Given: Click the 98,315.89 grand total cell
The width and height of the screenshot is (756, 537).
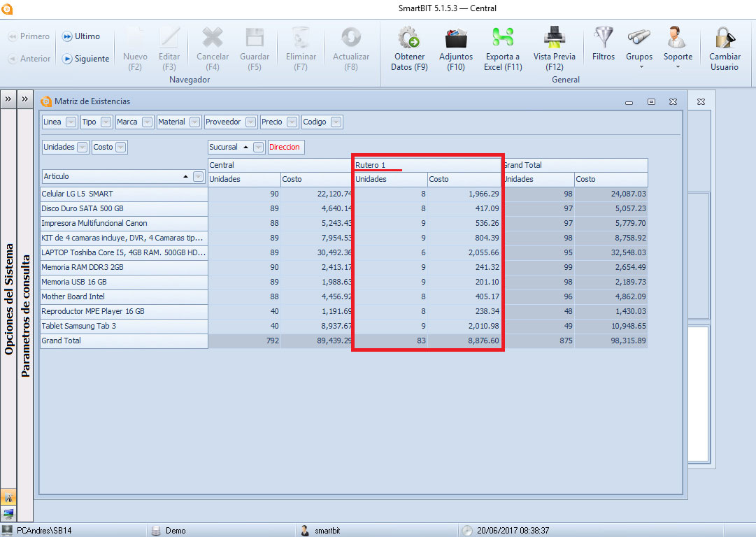Looking at the screenshot, I should 611,341.
